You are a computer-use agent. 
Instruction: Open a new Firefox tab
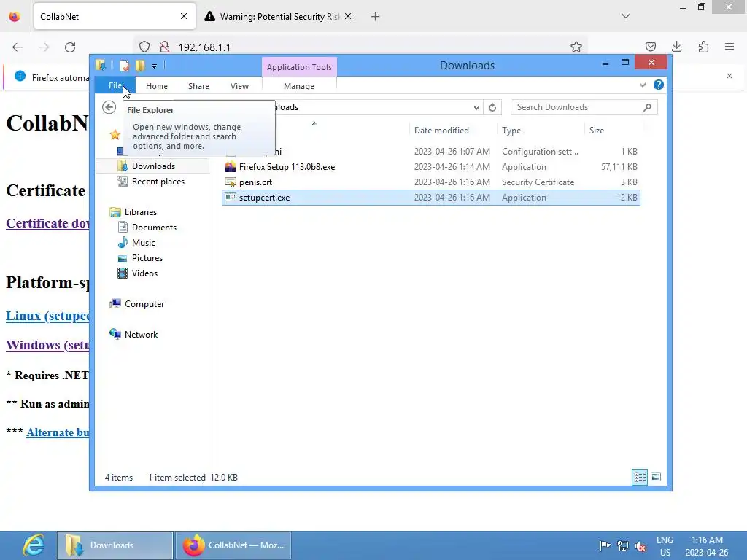[x=376, y=17]
